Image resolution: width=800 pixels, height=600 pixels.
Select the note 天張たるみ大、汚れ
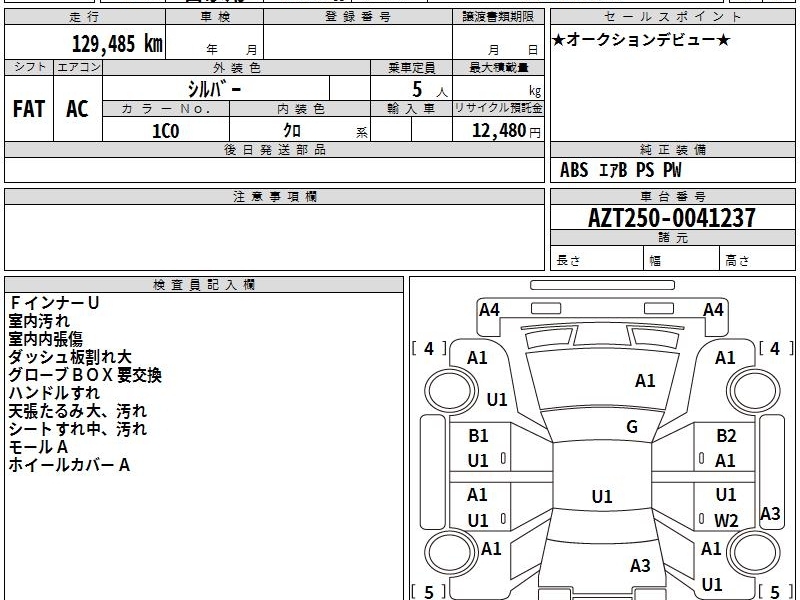(78, 411)
